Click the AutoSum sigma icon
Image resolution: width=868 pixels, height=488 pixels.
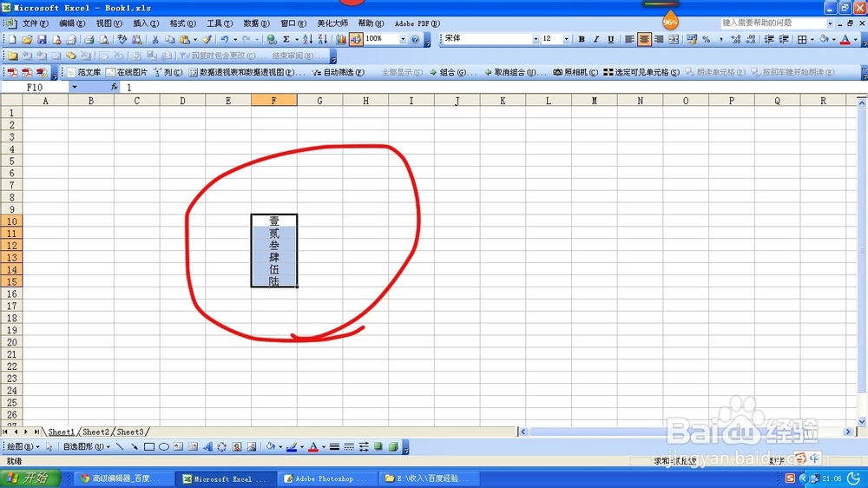point(286,39)
